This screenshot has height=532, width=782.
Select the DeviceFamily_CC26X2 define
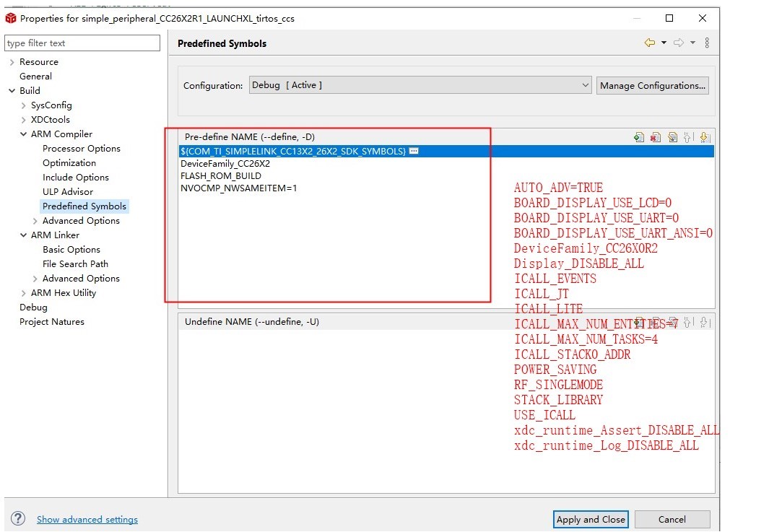coord(225,164)
